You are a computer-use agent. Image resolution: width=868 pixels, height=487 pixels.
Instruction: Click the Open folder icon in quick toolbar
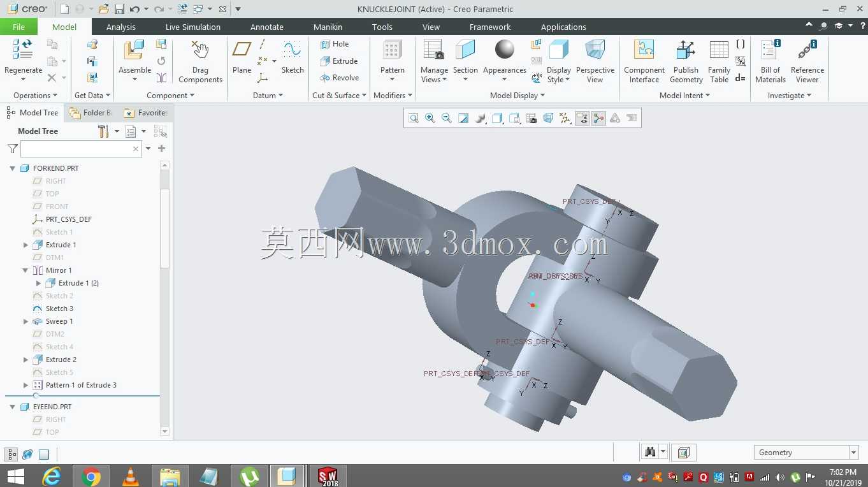click(104, 9)
